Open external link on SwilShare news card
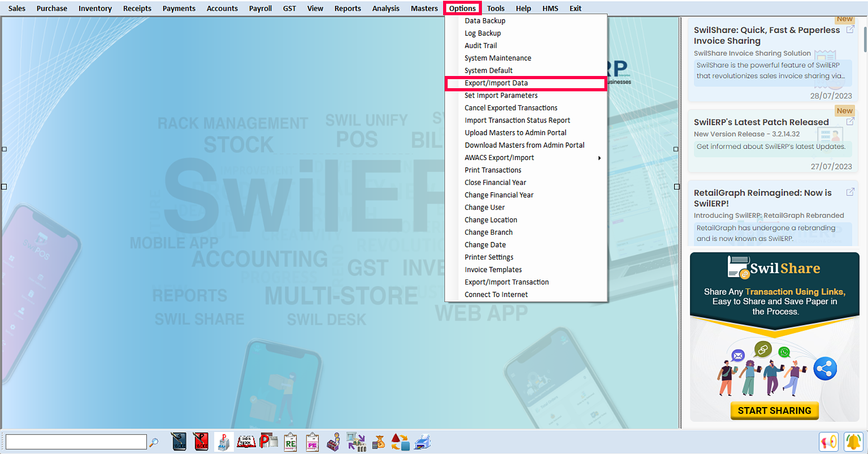This screenshot has height=454, width=868. point(850,29)
